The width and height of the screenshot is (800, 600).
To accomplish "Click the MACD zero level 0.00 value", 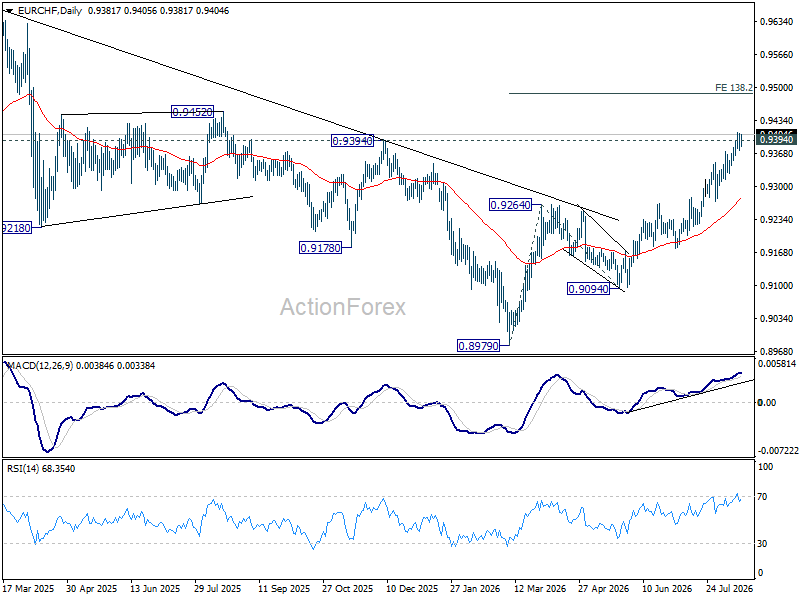I will [767, 403].
